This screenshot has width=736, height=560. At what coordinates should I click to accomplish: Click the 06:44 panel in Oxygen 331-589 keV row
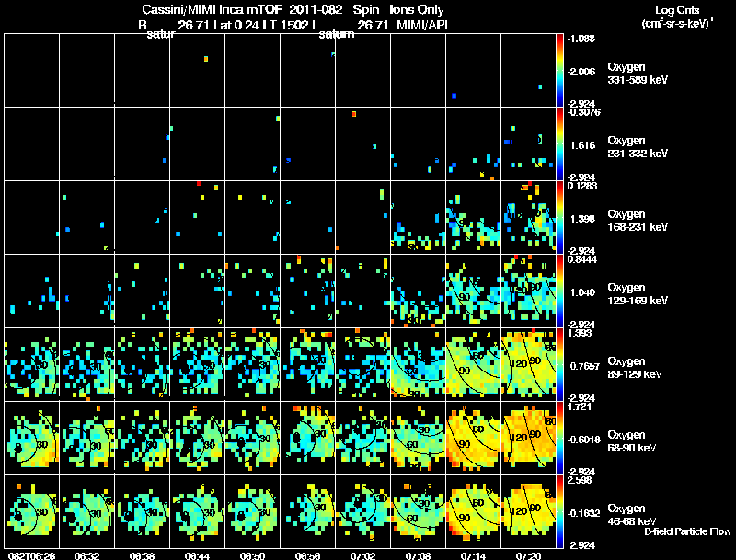[x=197, y=71]
